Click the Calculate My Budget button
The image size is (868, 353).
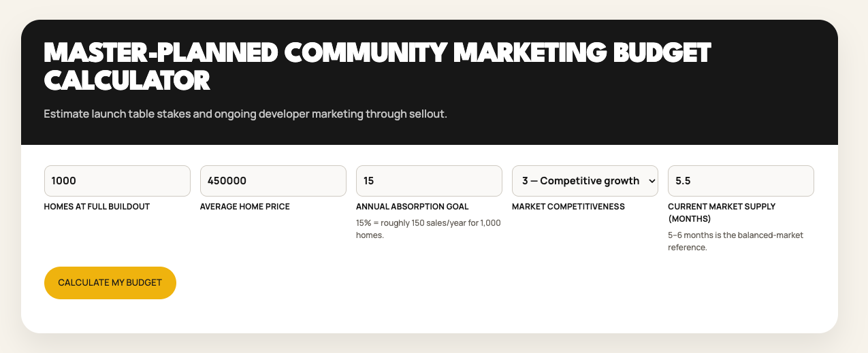pos(110,283)
